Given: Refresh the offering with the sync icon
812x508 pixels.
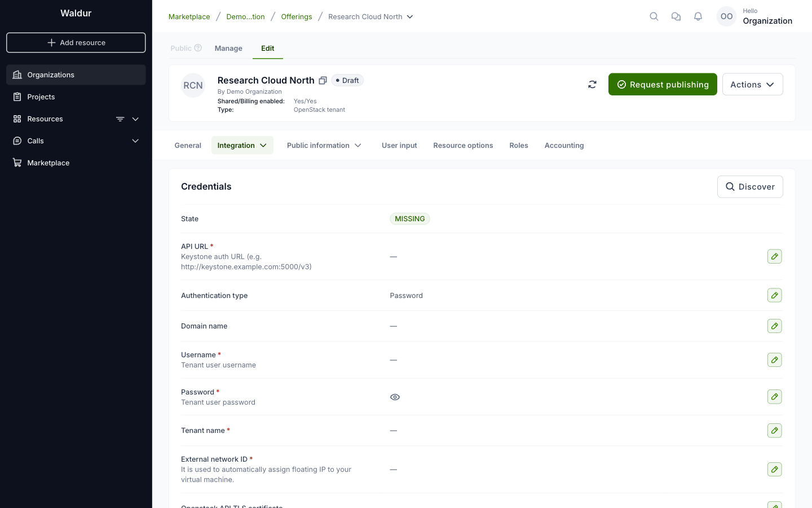Looking at the screenshot, I should coord(592,84).
